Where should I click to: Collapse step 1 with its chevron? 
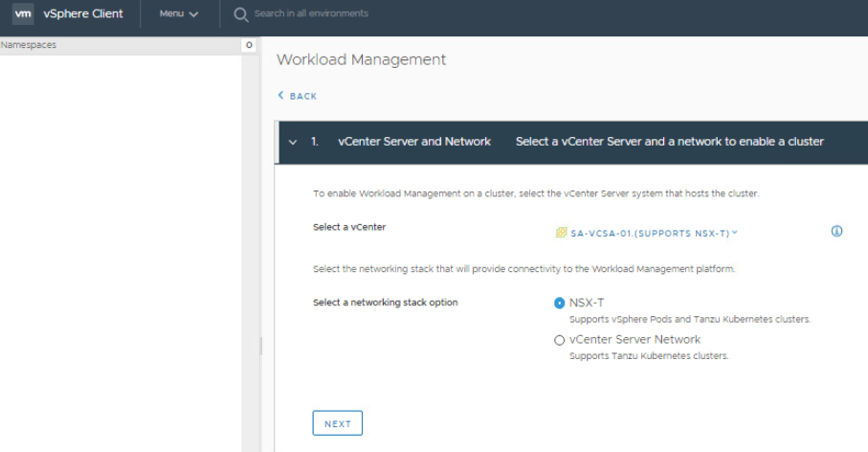click(293, 142)
